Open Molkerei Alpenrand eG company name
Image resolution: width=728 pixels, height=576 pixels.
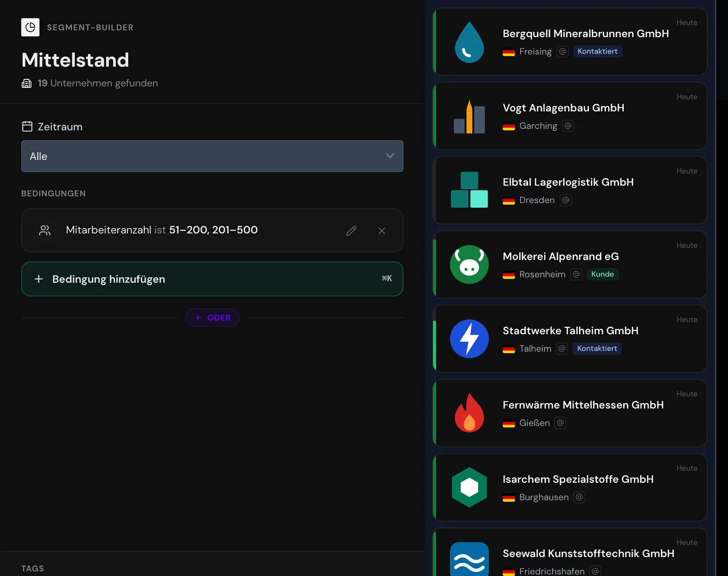click(x=561, y=256)
